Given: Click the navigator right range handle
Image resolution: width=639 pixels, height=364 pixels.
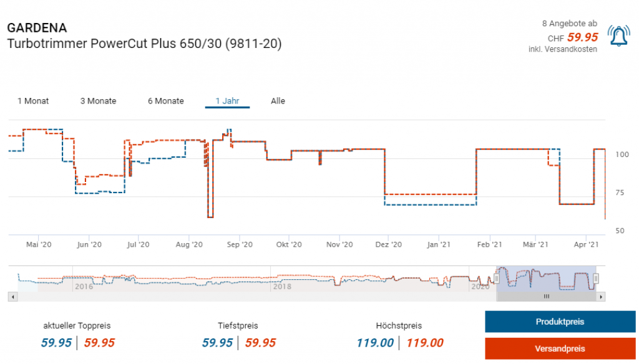Looking at the screenshot, I should tap(595, 278).
